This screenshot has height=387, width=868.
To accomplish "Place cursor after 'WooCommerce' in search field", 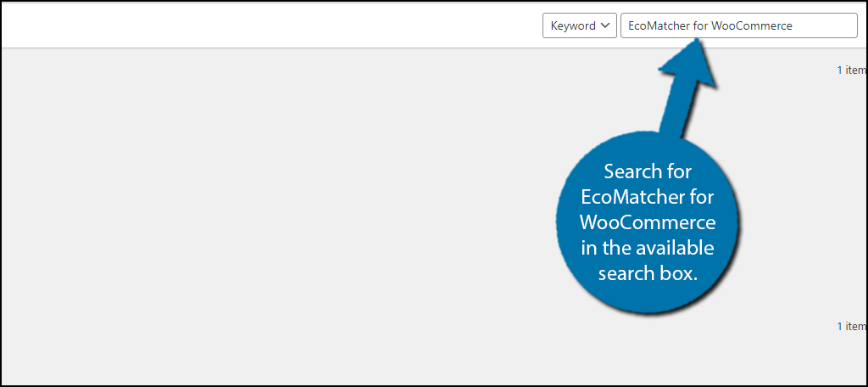I will coord(794,25).
